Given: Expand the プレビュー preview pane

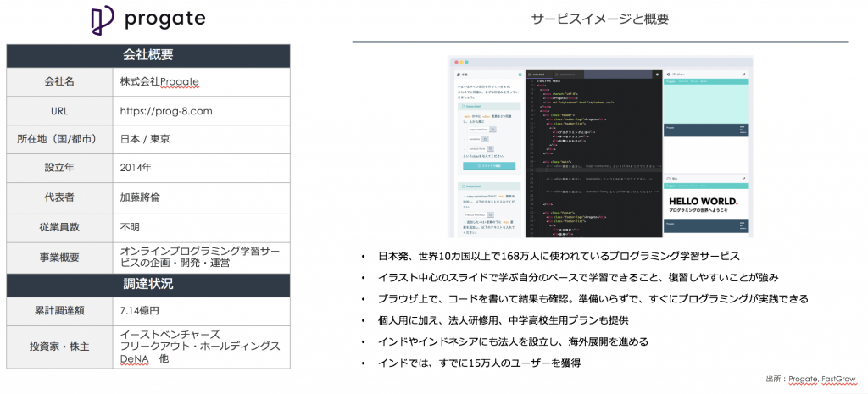Looking at the screenshot, I should 743,75.
